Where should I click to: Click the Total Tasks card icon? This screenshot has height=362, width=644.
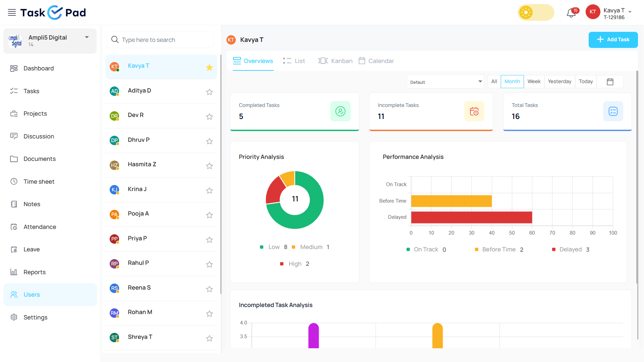pos(613,111)
